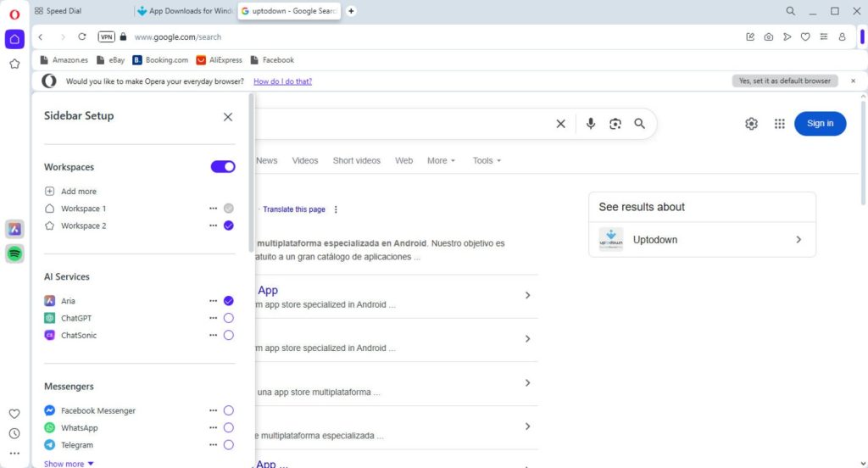Search tabs with the magnifier icon

tap(791, 11)
